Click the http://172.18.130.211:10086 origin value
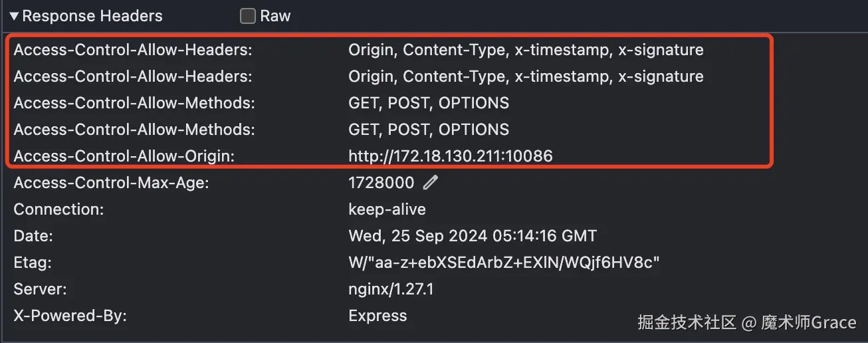868x343 pixels. (451, 156)
